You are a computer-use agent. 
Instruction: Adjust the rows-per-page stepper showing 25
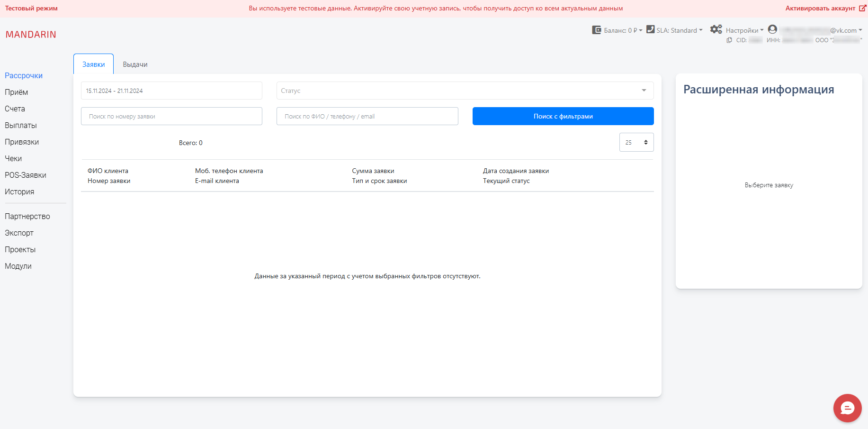pos(645,142)
